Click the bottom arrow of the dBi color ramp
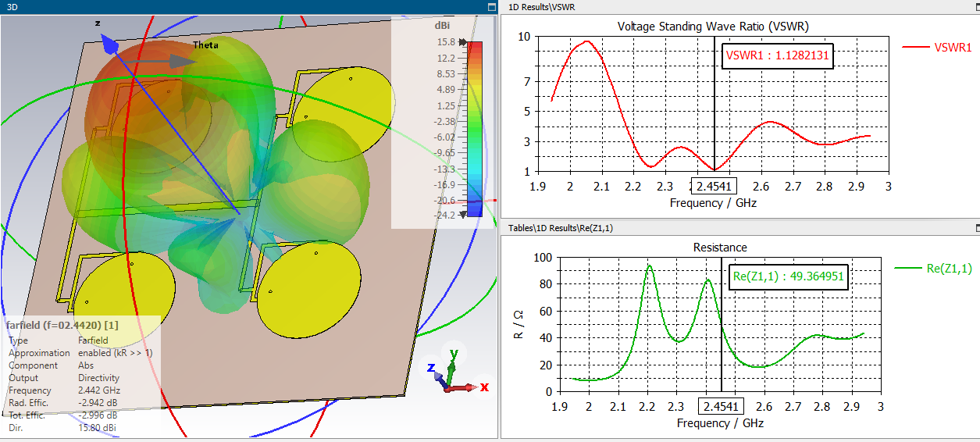The height and width of the screenshot is (442, 980). coord(463,215)
